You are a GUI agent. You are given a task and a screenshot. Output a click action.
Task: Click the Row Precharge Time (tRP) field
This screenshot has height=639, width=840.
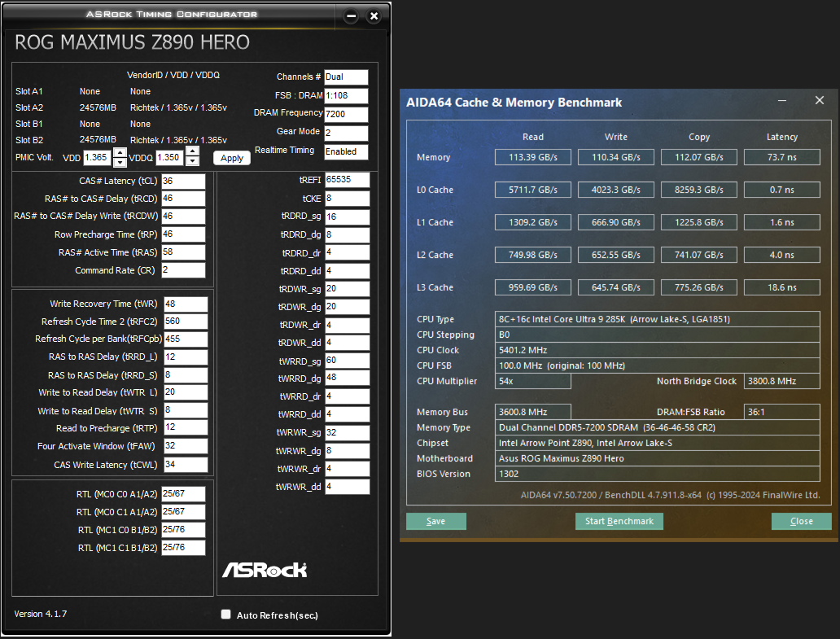pyautogui.click(x=183, y=234)
